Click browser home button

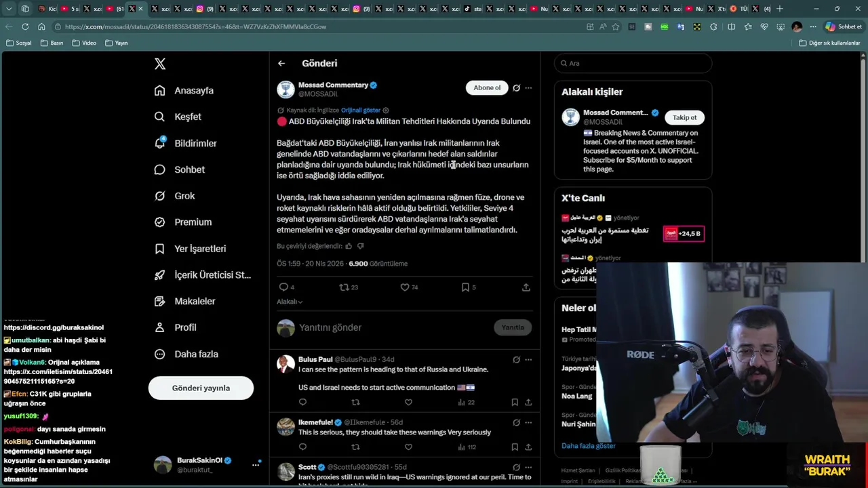pos(41,26)
